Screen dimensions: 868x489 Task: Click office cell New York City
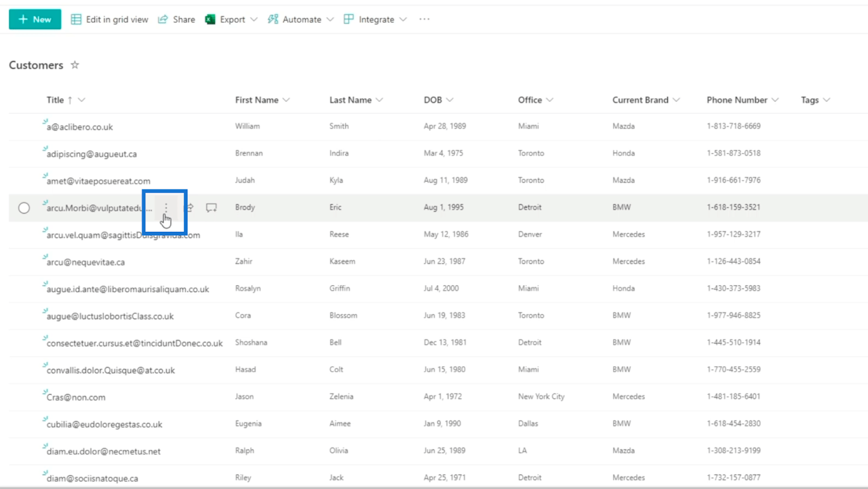coord(541,397)
